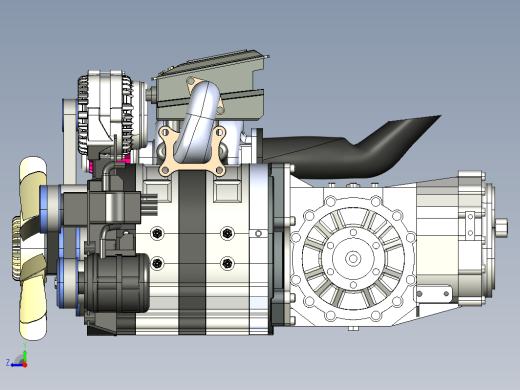
Task: Select the transmission output shaft nut
Action: 501,227
